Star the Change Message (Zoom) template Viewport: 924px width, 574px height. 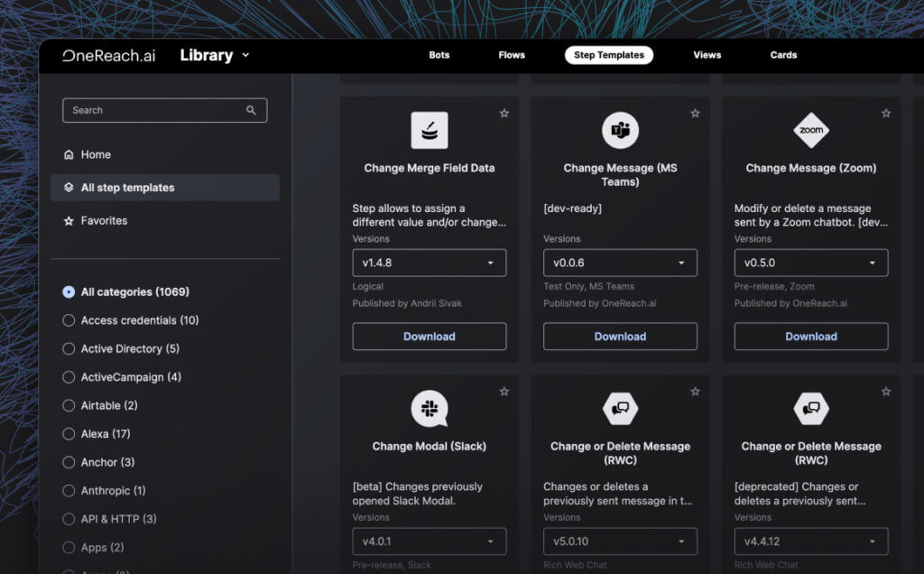tap(886, 114)
